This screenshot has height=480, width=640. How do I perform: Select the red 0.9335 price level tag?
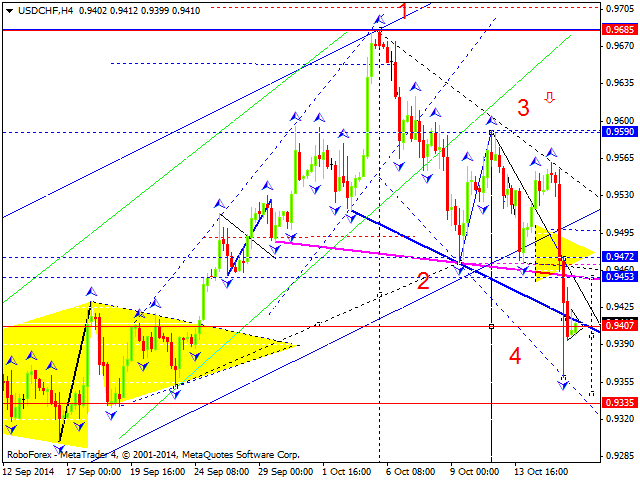pyautogui.click(x=620, y=402)
